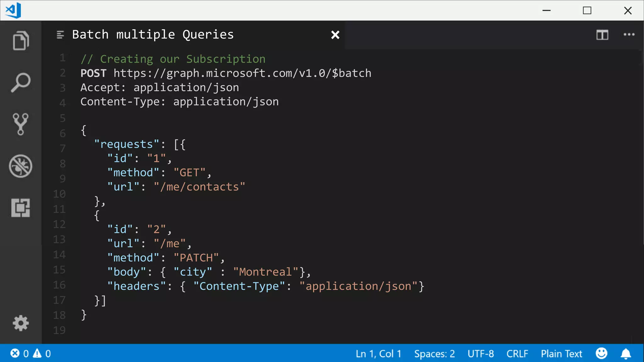The width and height of the screenshot is (644, 362).
Task: Click the POST keyword on line 2
Action: pyautogui.click(x=93, y=73)
